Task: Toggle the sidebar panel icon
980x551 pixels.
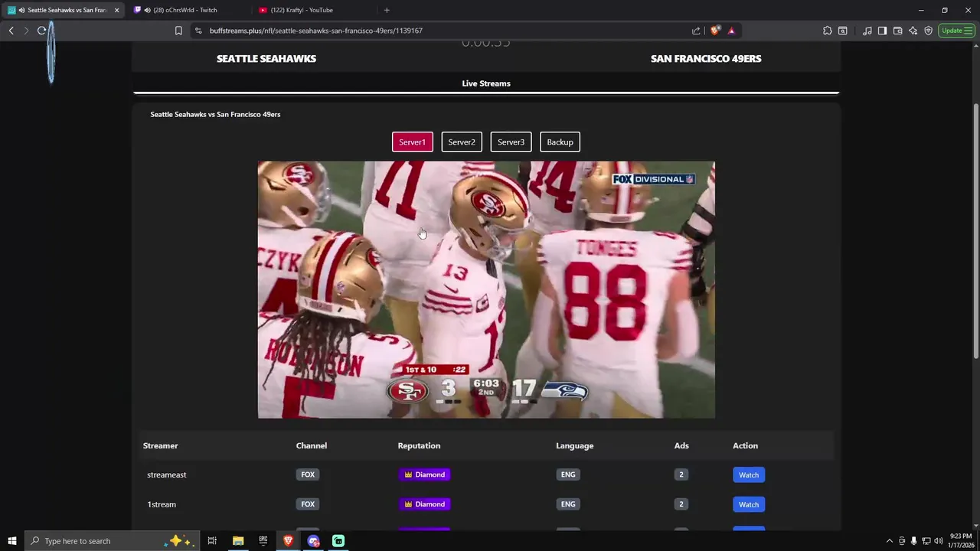Action: (882, 31)
